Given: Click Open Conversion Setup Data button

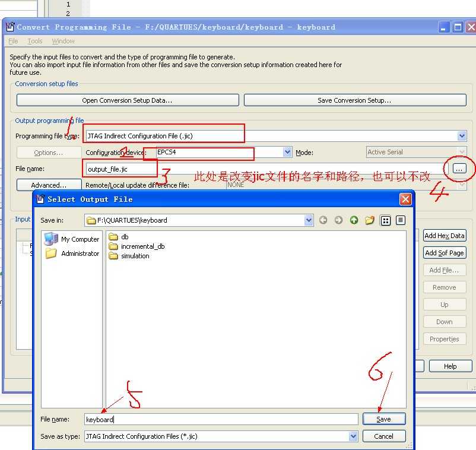Looking at the screenshot, I should point(128,100).
